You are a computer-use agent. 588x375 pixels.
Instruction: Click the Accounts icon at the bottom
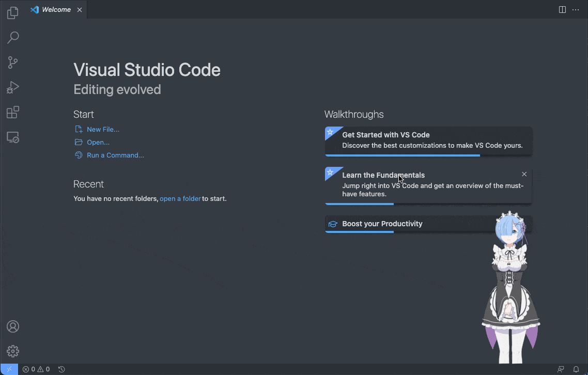point(12,326)
